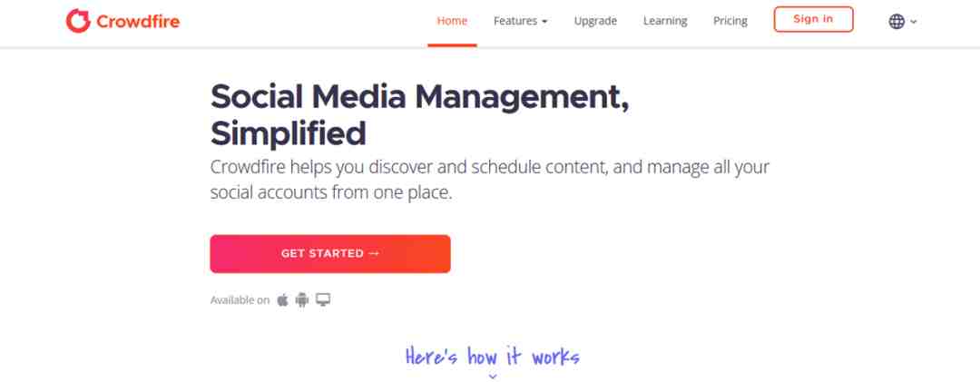
Task: Open the Home tab
Action: coord(452,21)
